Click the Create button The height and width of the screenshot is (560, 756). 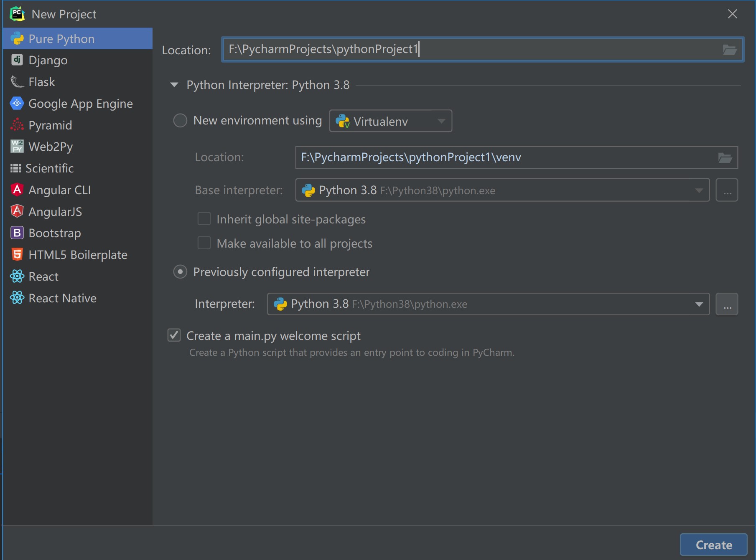click(x=713, y=545)
